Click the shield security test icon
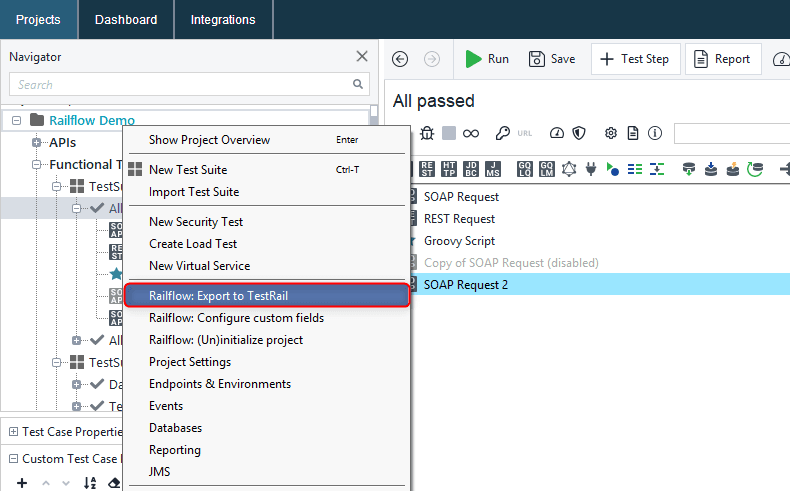This screenshot has height=491, width=790. 579,133
